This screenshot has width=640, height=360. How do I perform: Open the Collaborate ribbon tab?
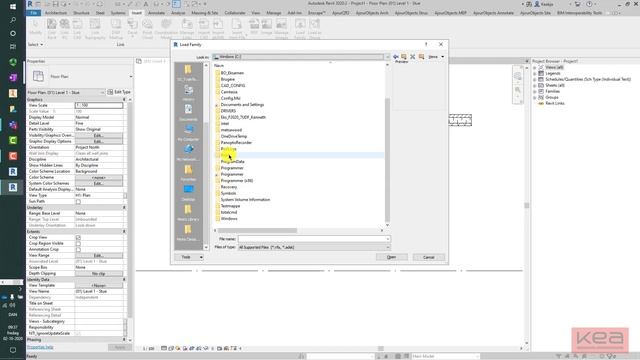pos(235,13)
